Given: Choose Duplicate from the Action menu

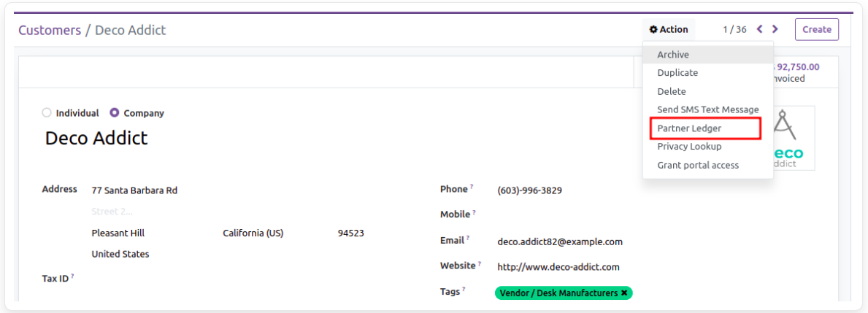Looking at the screenshot, I should coord(677,73).
